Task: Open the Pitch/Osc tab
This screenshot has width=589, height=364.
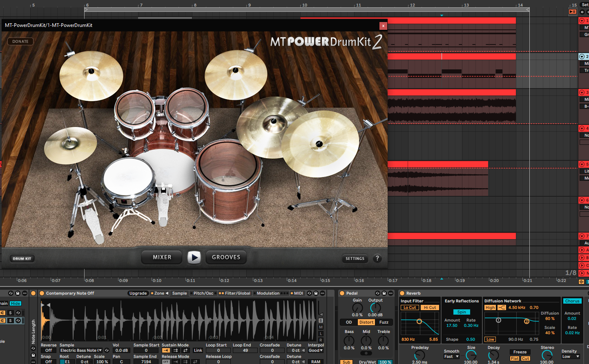Action: [x=203, y=293]
